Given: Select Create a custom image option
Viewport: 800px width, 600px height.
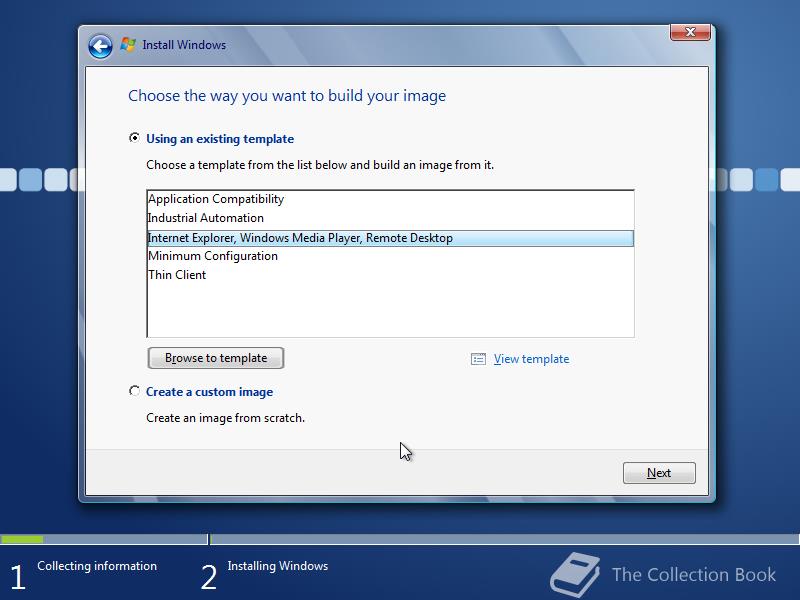Looking at the screenshot, I should pyautogui.click(x=134, y=391).
